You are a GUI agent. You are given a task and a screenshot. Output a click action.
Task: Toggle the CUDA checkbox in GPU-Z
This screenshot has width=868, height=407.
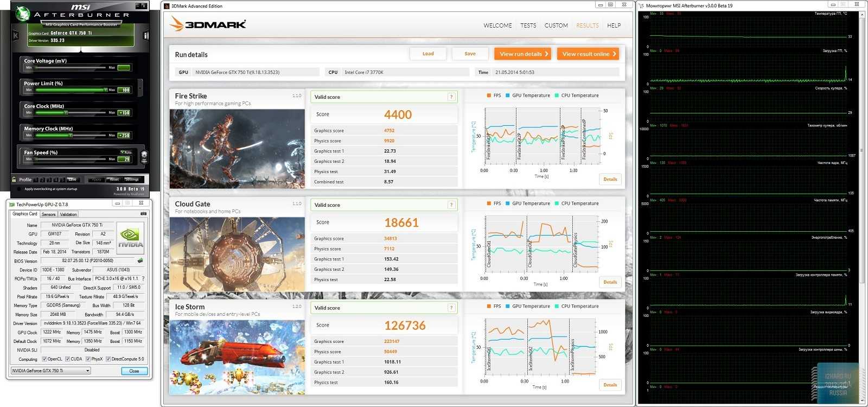tap(68, 359)
